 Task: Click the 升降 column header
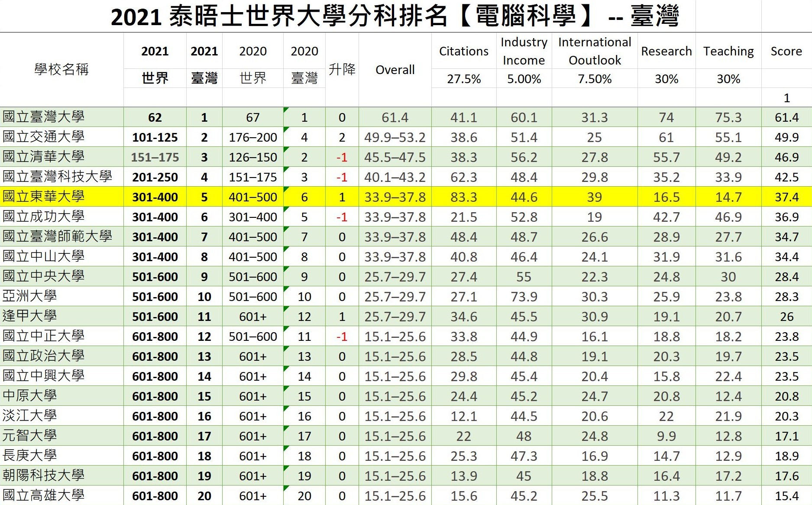point(342,69)
